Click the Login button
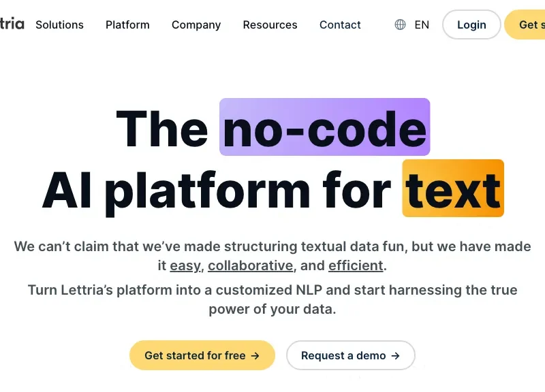This screenshot has height=392, width=545. (x=471, y=24)
